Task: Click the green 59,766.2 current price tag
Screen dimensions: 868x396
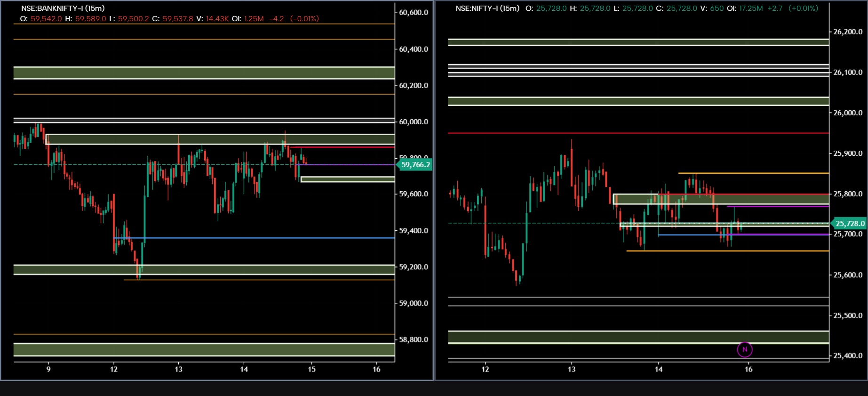Action: (x=414, y=165)
